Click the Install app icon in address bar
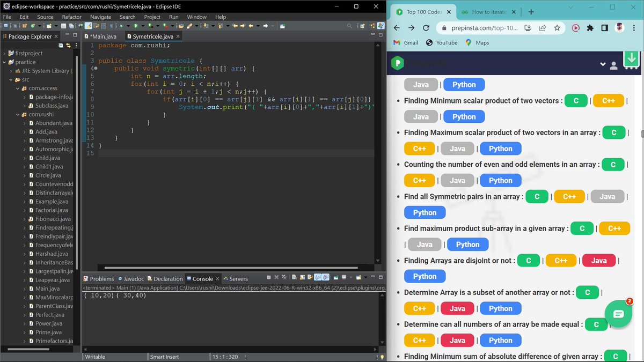 click(x=528, y=28)
